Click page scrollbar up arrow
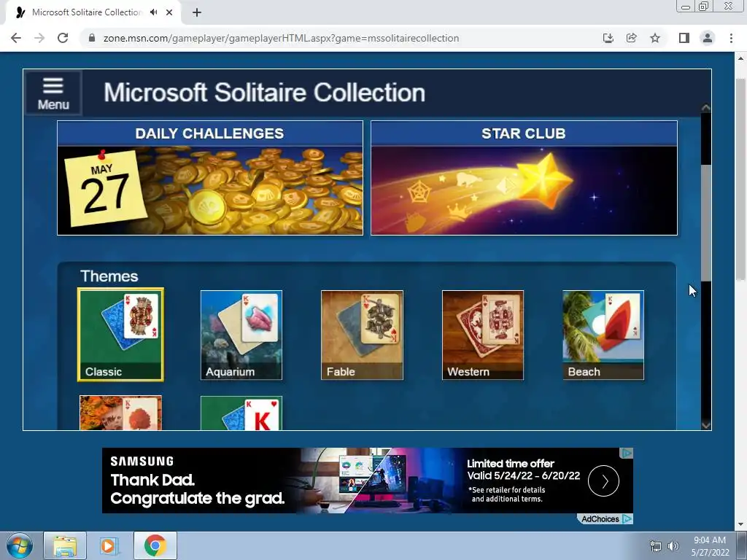The height and width of the screenshot is (560, 747). point(740,58)
